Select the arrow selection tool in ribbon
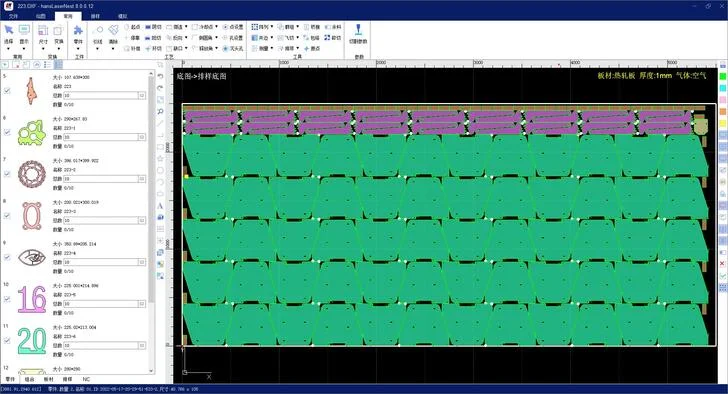This screenshot has height=394, width=728. (8, 30)
